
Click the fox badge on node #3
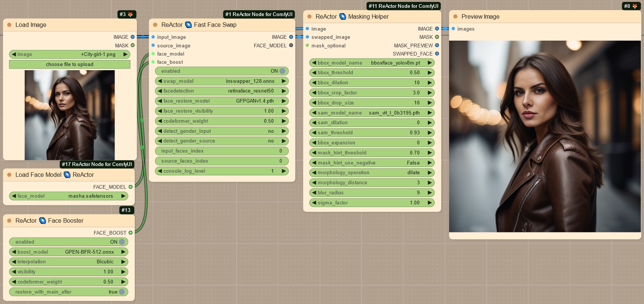(x=130, y=15)
